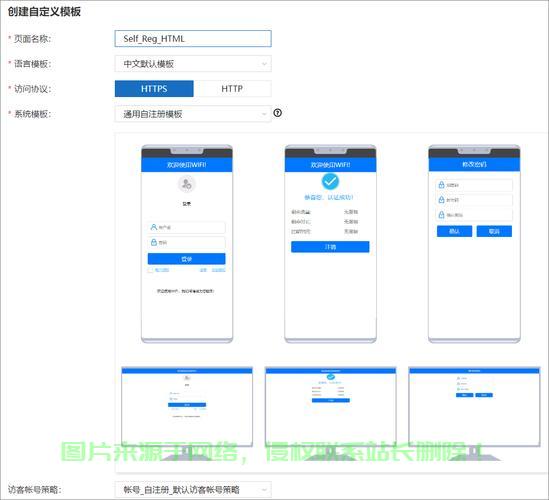Open the 语言模板 dropdown showing 中文默认模板
Image resolution: width=549 pixels, height=500 pixels.
coord(193,64)
